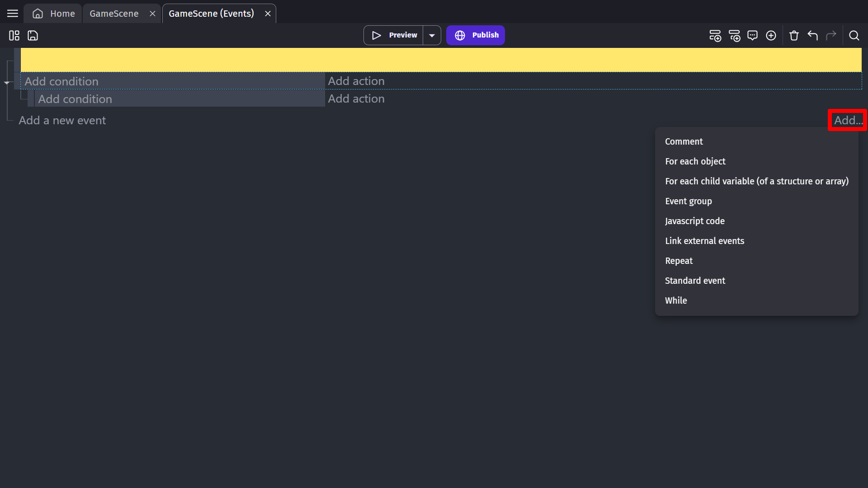Screen dimensions: 868x488
Task: Open the project manager panel icon
Action: coord(14,35)
